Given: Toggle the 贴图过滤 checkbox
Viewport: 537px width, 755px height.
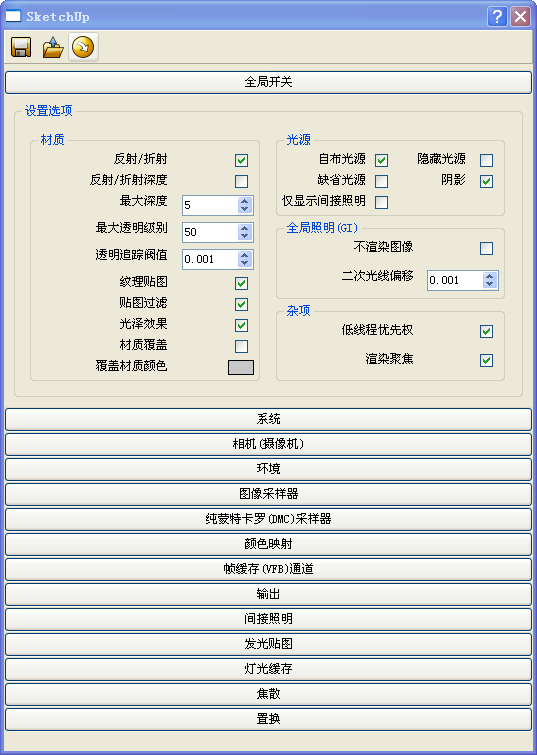Looking at the screenshot, I should pyautogui.click(x=241, y=304).
